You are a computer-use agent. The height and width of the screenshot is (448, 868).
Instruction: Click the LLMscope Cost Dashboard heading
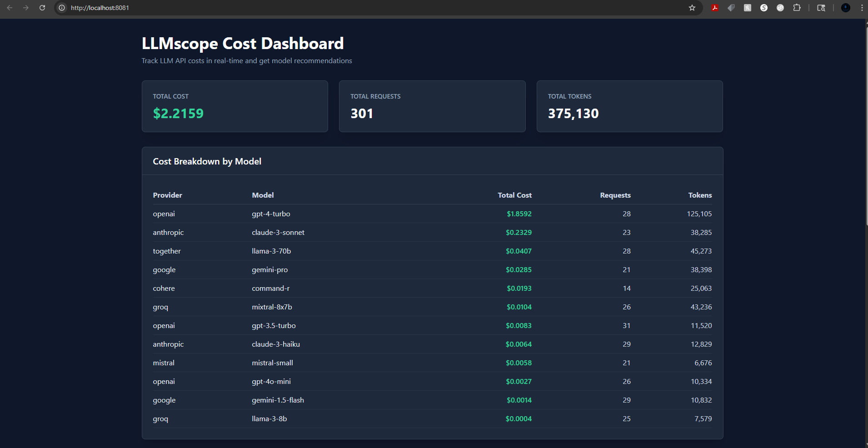click(x=243, y=44)
